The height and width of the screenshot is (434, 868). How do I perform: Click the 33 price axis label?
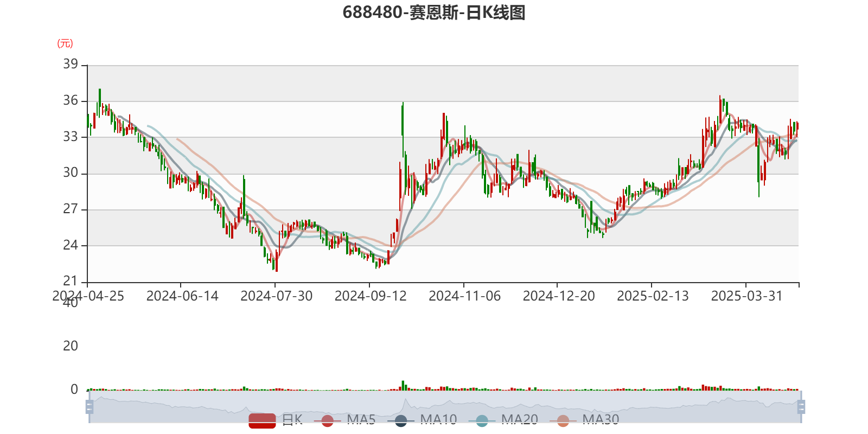click(71, 137)
